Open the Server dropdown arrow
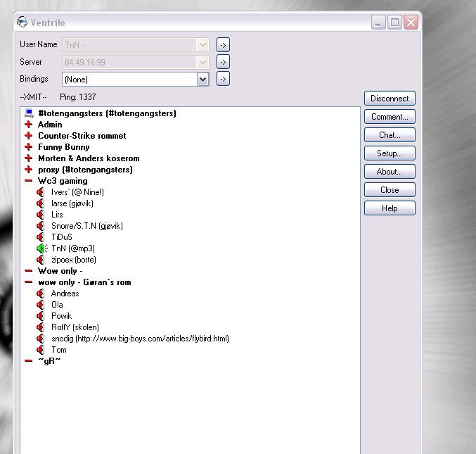The width and height of the screenshot is (476, 454). 202,63
